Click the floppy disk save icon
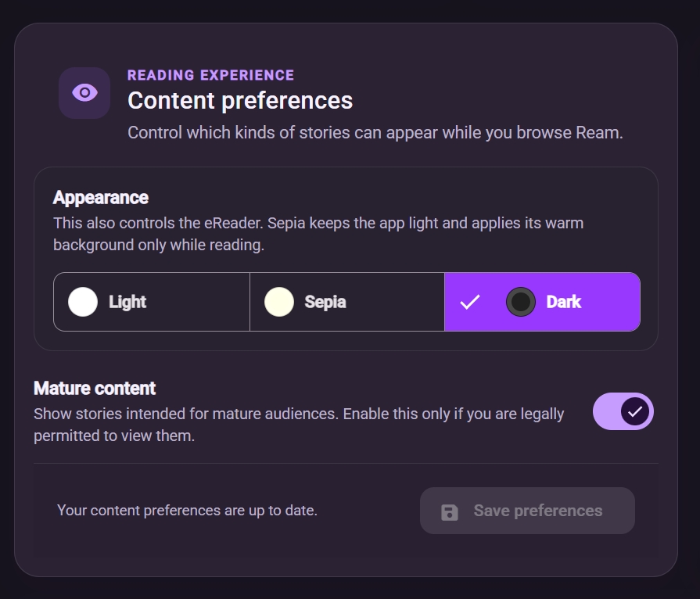Viewport: 700px width, 599px height. (449, 512)
